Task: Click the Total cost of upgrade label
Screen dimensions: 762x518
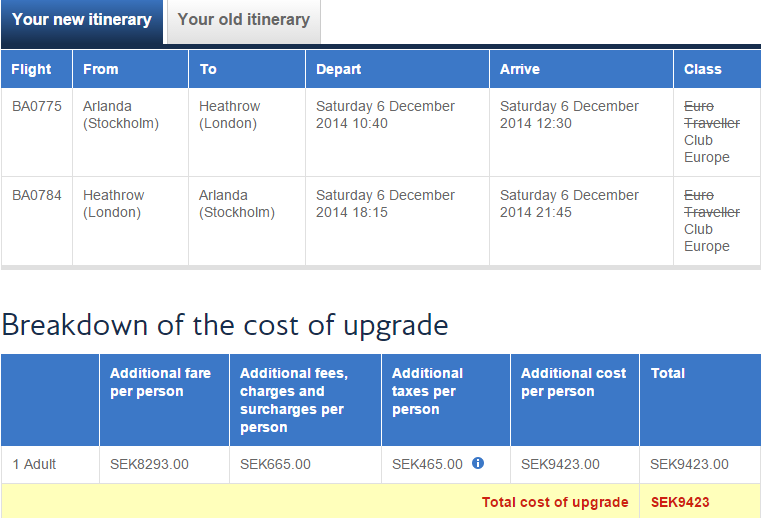Action: 555,502
